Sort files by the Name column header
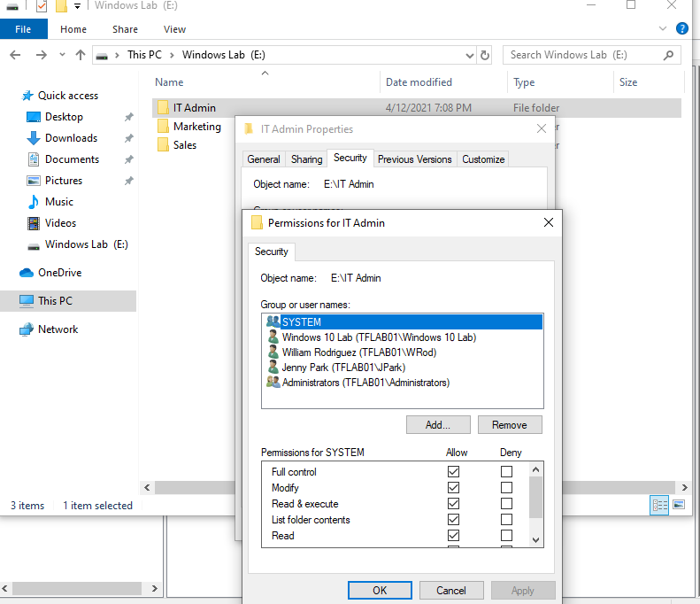This screenshot has width=700, height=604. coord(169,82)
